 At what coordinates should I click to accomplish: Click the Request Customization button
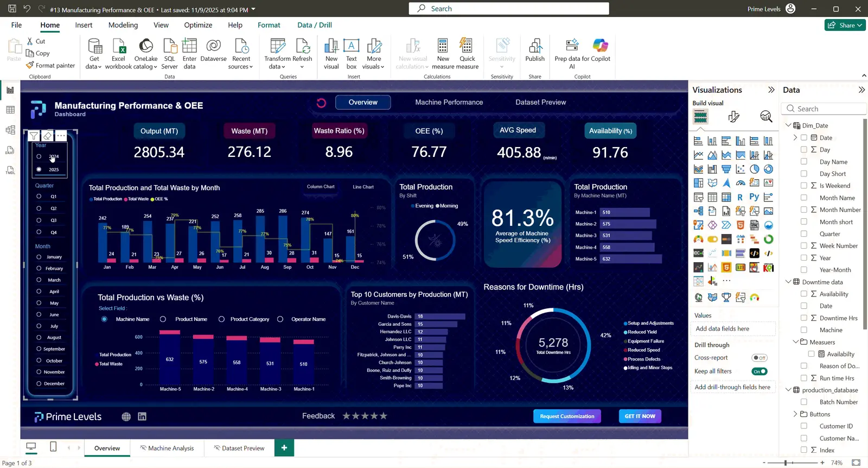pyautogui.click(x=567, y=416)
